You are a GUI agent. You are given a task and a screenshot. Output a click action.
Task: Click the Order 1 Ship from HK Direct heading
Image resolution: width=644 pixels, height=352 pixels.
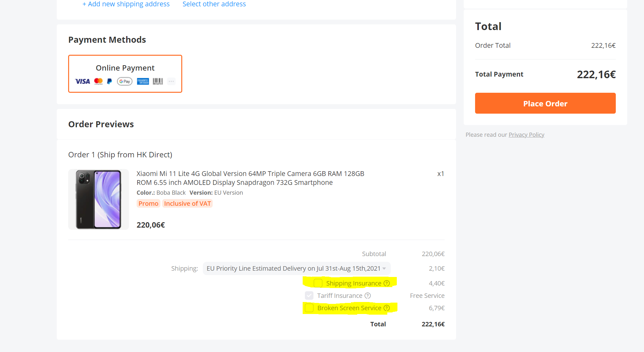click(x=120, y=155)
